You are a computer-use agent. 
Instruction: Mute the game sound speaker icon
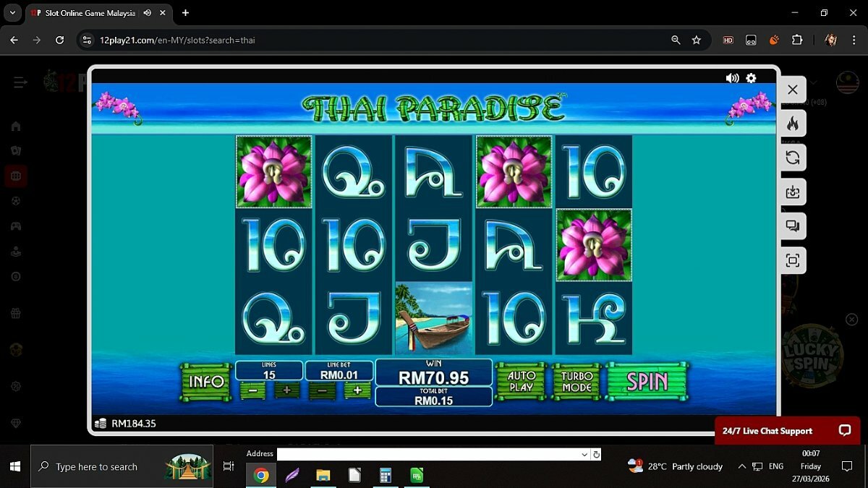[732, 78]
